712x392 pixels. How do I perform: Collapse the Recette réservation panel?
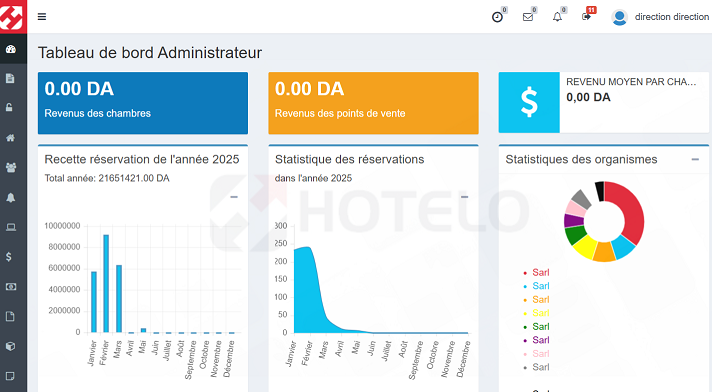tap(234, 197)
